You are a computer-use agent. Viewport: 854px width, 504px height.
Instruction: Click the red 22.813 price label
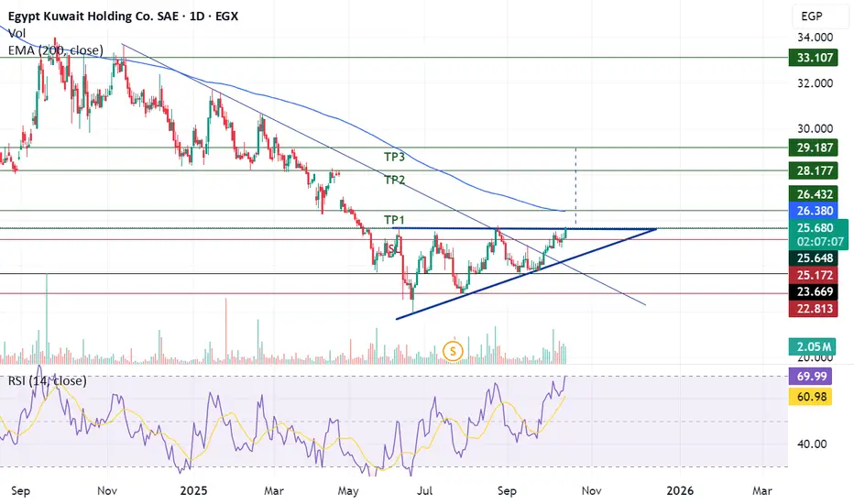tap(813, 309)
